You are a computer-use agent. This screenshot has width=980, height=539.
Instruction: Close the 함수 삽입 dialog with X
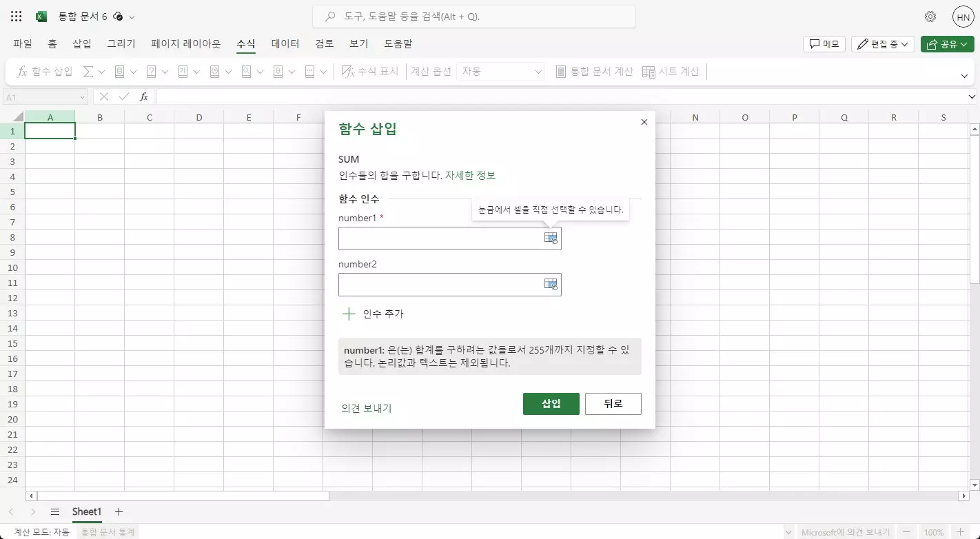644,122
